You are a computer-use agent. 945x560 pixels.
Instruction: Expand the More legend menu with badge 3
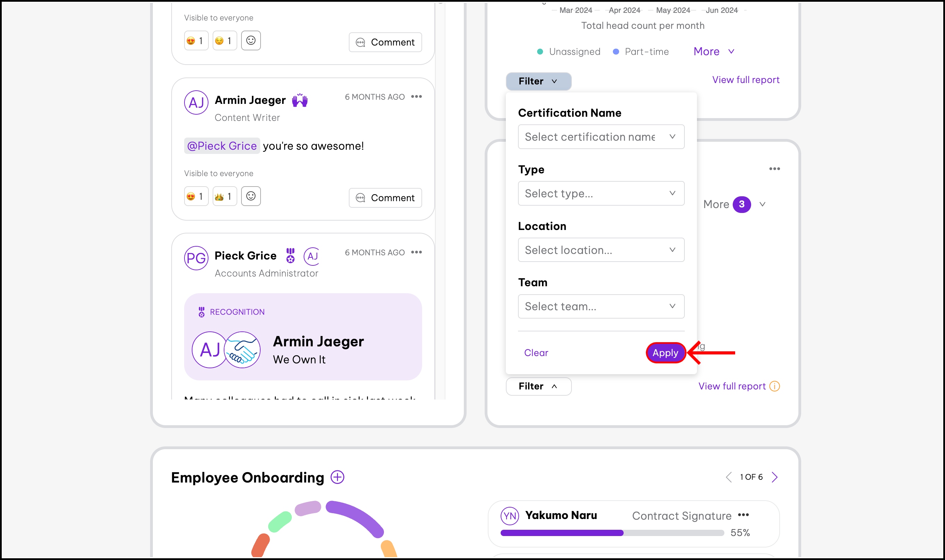tap(734, 204)
